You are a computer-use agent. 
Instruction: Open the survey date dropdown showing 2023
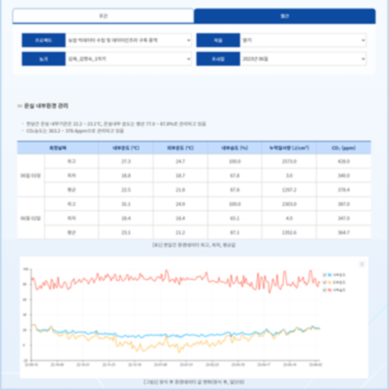click(303, 59)
